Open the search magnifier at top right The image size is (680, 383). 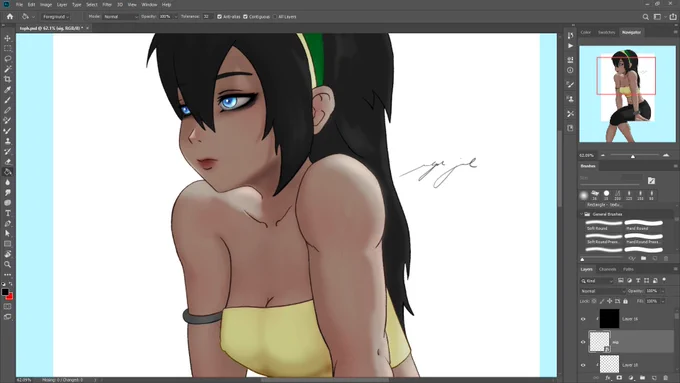pyautogui.click(x=645, y=17)
